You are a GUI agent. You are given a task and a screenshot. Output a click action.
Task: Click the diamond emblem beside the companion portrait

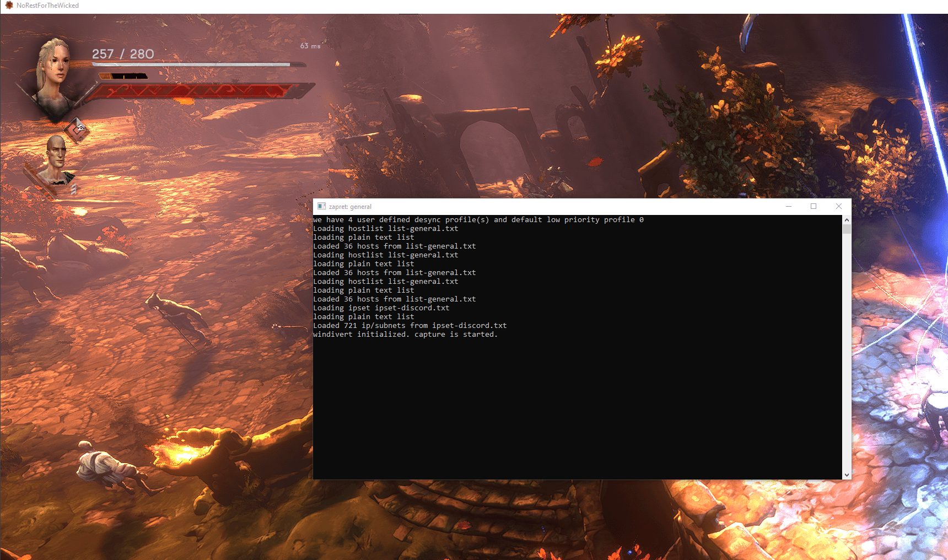point(77,130)
